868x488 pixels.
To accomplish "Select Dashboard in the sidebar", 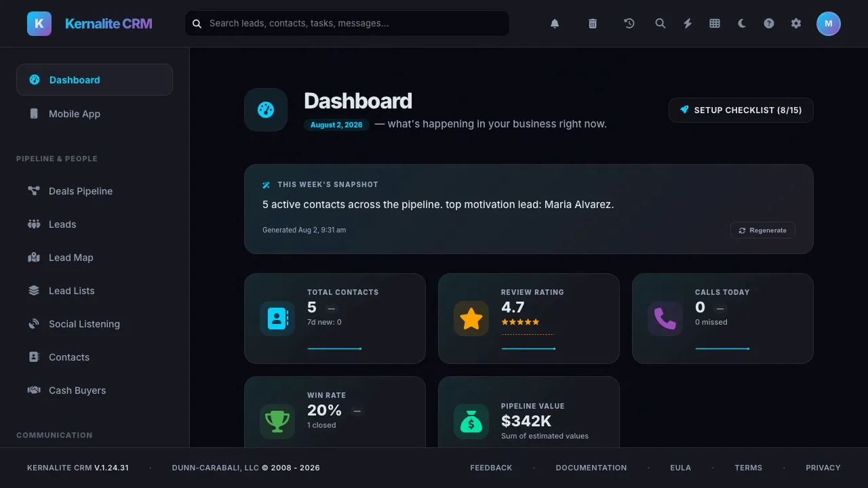I will [x=94, y=80].
